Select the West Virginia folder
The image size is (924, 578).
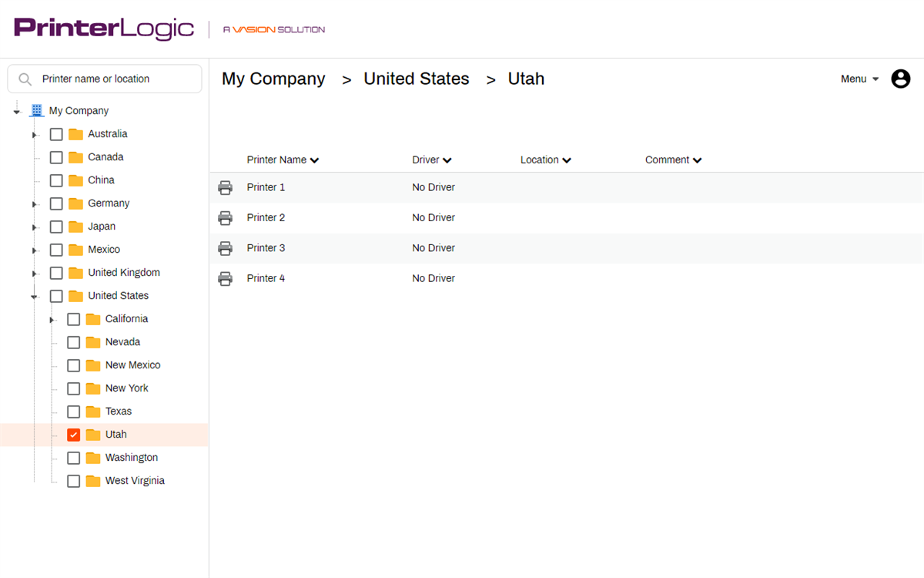pos(135,481)
